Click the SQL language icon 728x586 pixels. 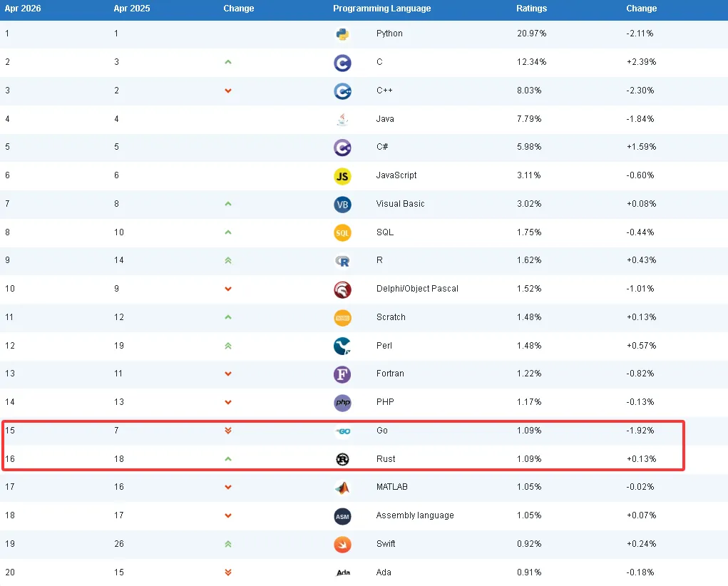click(342, 232)
